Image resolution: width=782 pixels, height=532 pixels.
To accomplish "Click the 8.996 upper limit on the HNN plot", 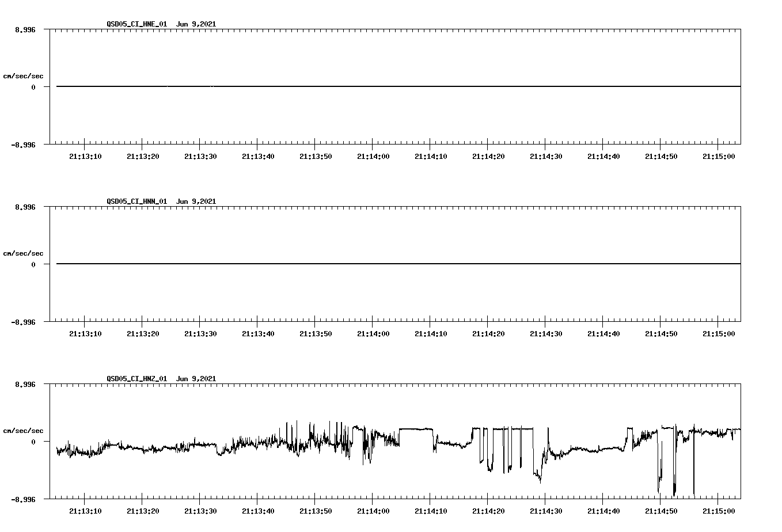I will pyautogui.click(x=25, y=207).
